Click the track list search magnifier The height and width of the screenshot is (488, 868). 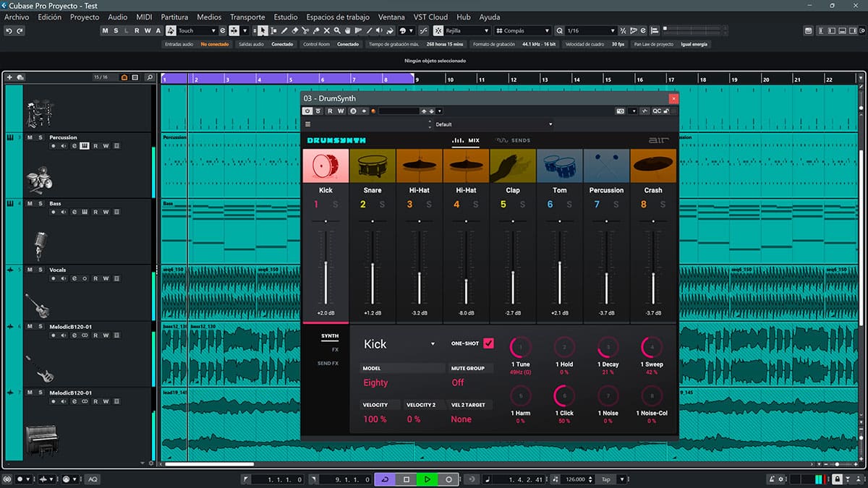pyautogui.click(x=150, y=77)
